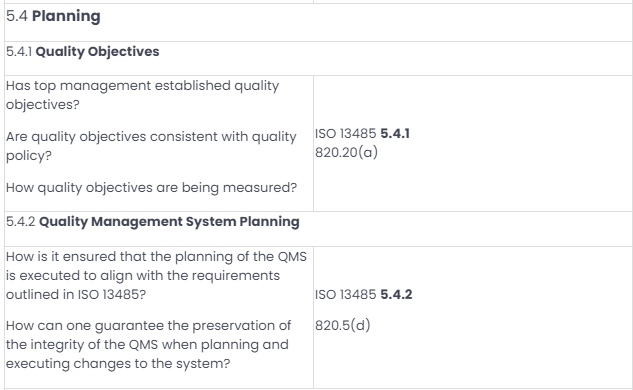633x390 pixels.
Task: Click the word 'policy?' in left column
Action: [29, 156]
